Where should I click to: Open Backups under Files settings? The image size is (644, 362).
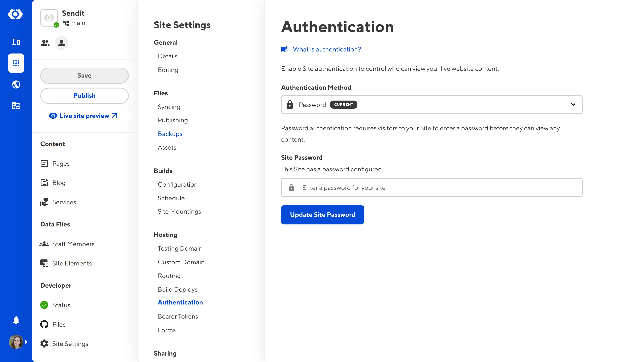click(x=170, y=134)
